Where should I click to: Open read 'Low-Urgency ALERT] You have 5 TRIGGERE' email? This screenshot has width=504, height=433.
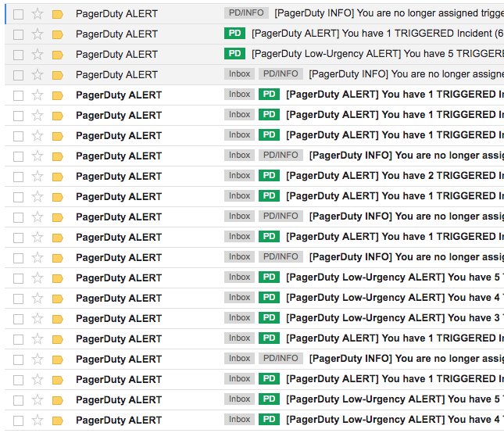377,54
